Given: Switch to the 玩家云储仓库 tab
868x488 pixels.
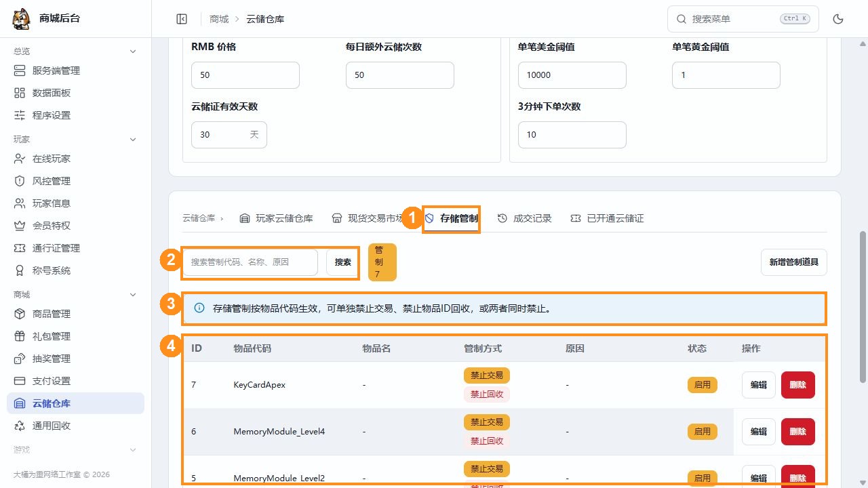Looking at the screenshot, I should pyautogui.click(x=277, y=218).
